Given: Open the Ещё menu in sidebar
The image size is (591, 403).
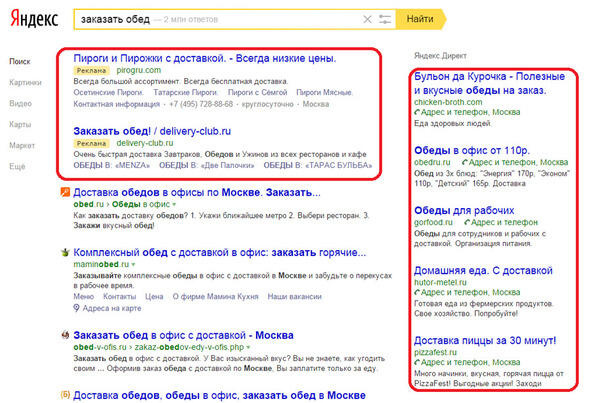Looking at the screenshot, I should click(x=17, y=167).
